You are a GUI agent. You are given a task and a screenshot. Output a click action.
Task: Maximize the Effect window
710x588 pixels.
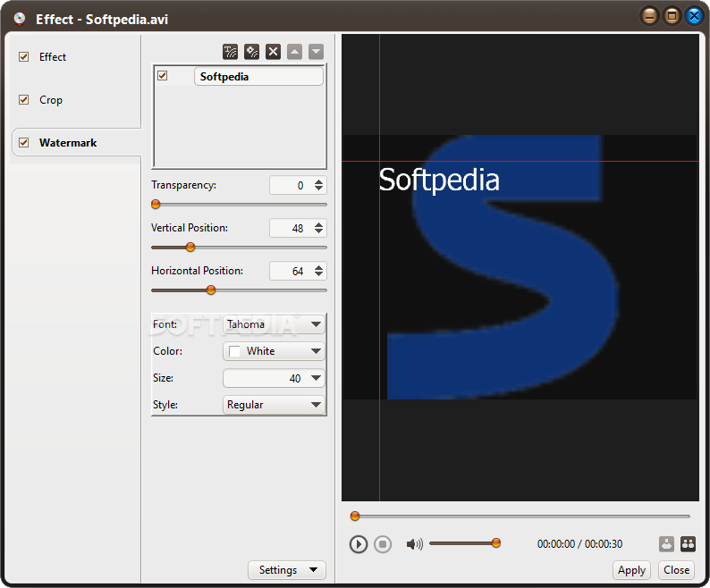pyautogui.click(x=672, y=17)
